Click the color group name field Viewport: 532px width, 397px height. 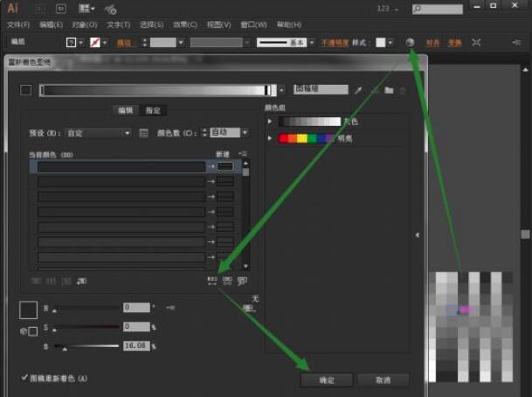coord(321,89)
